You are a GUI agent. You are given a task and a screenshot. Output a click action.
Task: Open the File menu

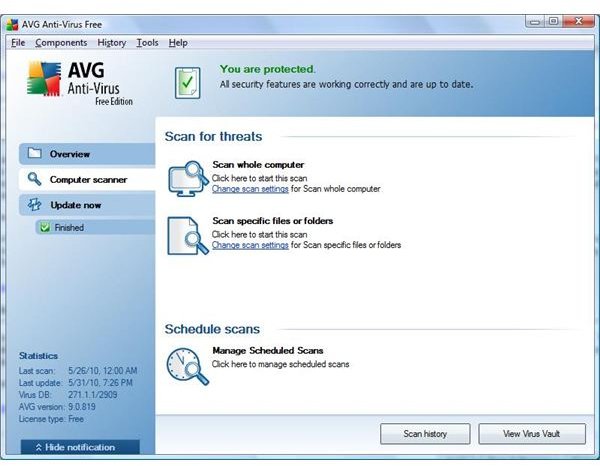[x=18, y=42]
